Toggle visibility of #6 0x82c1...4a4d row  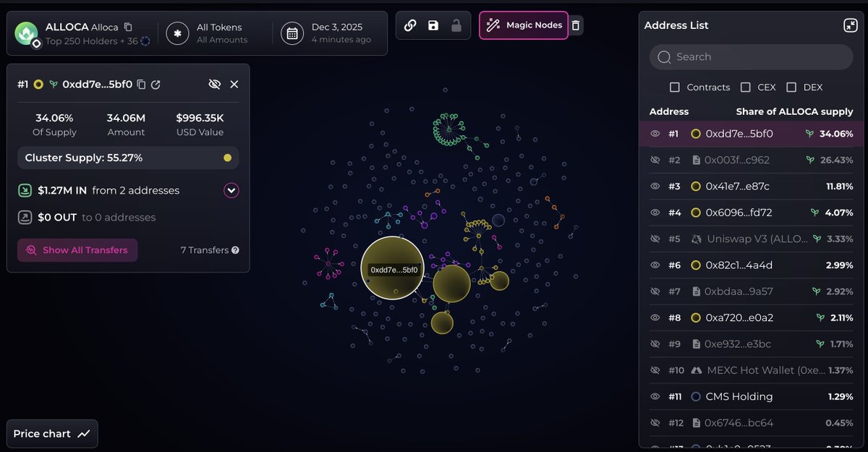click(655, 265)
